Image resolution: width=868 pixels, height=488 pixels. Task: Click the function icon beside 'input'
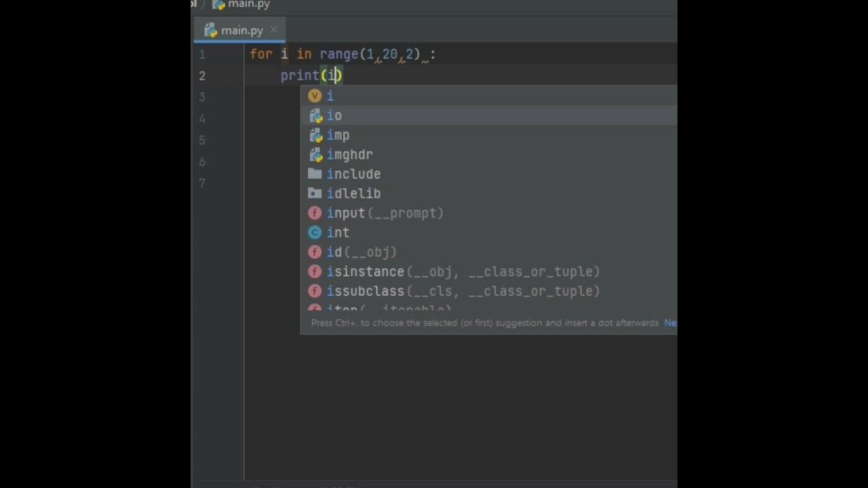pos(315,213)
